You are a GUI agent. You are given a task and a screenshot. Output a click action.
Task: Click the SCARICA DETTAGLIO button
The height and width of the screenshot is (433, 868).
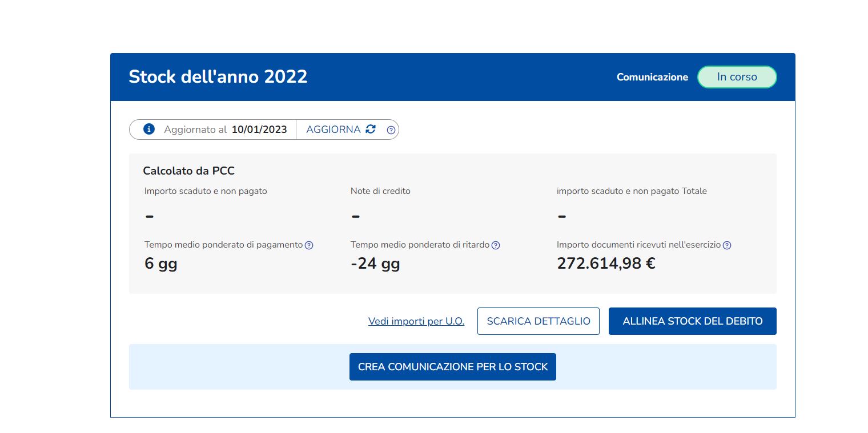[x=538, y=321]
